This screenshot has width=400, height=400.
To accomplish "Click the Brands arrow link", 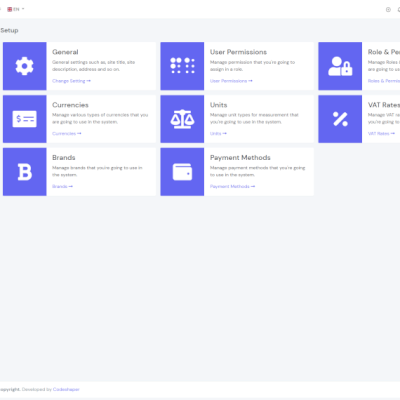I will pyautogui.click(x=62, y=186).
